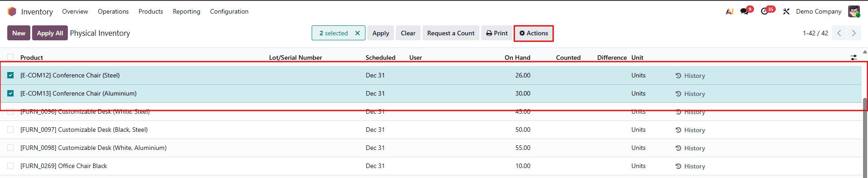Open the optional columns adjust icon
Viewport: 868px width, 178px height.
point(854,58)
